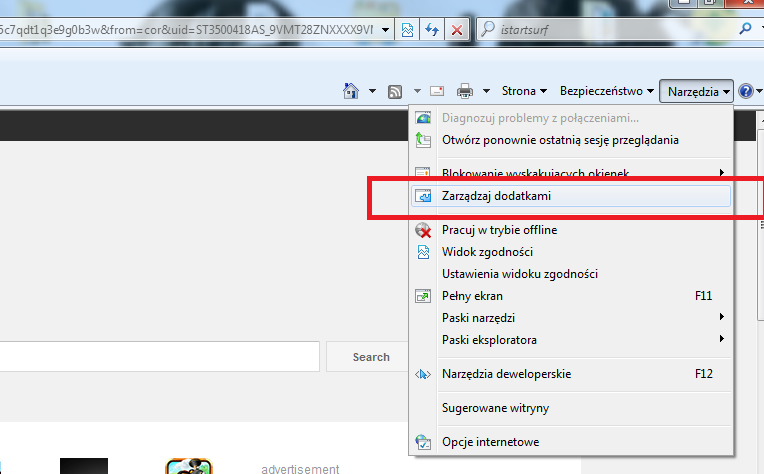Image resolution: width=764 pixels, height=474 pixels.
Task: Toggle Compatibility View icon in address bar
Action: tap(408, 30)
